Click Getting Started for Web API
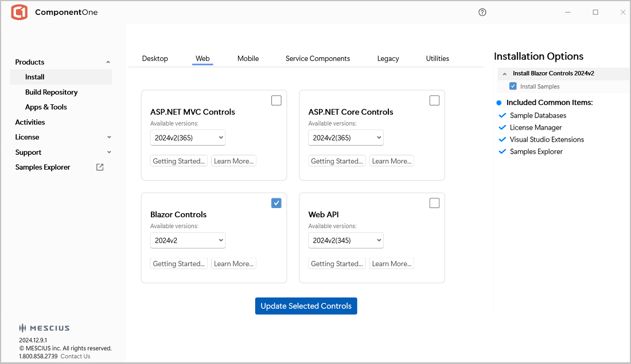This screenshot has width=631, height=364. pos(337,264)
